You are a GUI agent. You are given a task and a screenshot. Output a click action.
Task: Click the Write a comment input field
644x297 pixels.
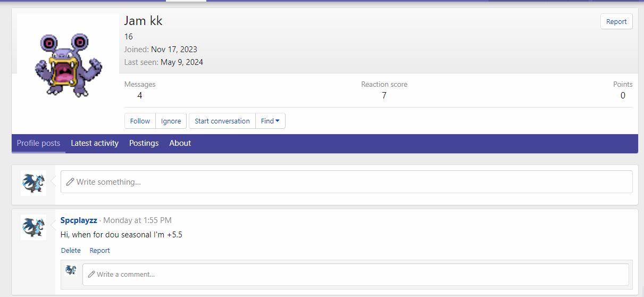tap(355, 274)
